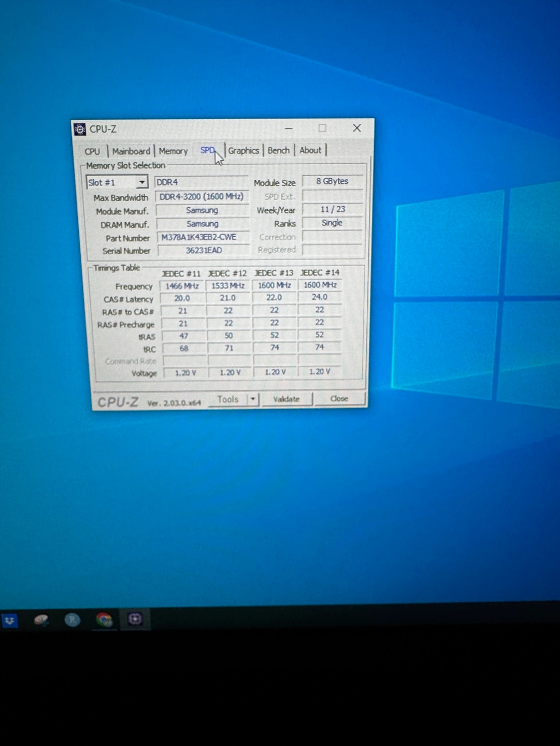560x746 pixels.
Task: Expand the Tools dropdown arrow
Action: (x=253, y=399)
